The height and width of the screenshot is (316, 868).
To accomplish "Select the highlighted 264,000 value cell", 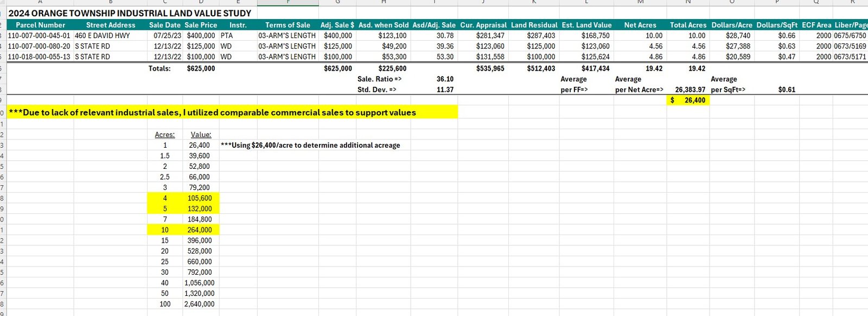I will point(200,230).
